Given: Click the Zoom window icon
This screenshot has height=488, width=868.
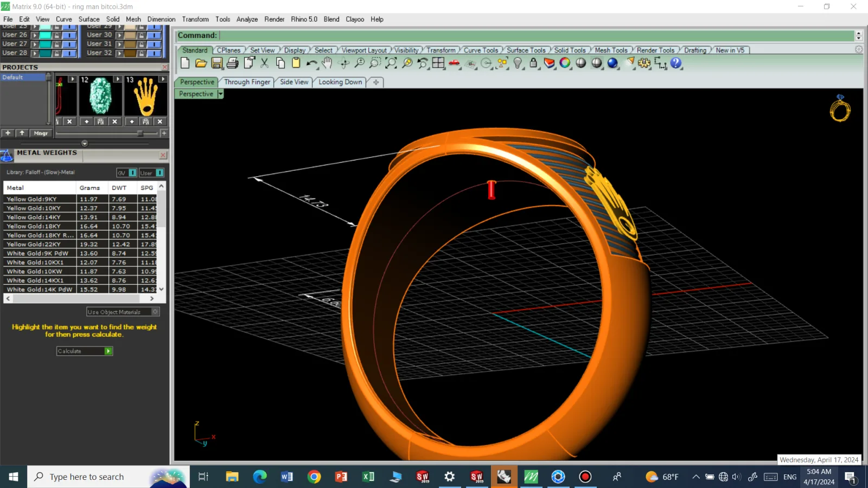Looking at the screenshot, I should coord(375,63).
